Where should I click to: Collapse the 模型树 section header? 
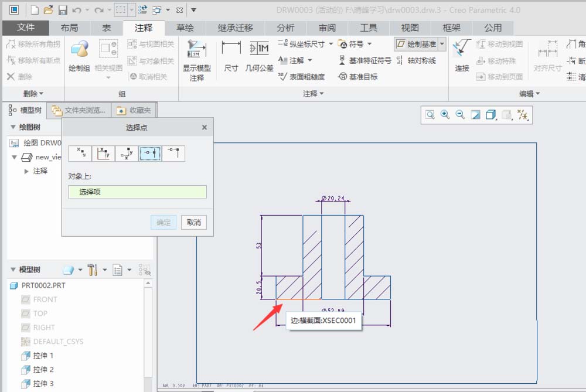[13, 270]
